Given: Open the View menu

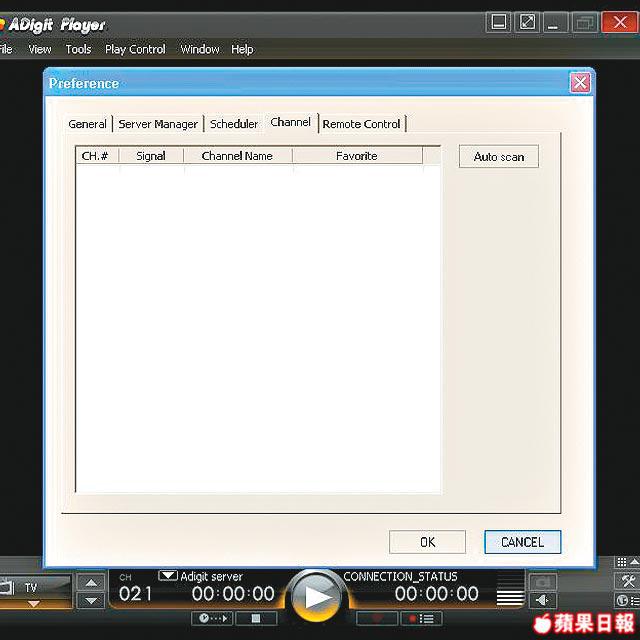Looking at the screenshot, I should click(x=40, y=49).
